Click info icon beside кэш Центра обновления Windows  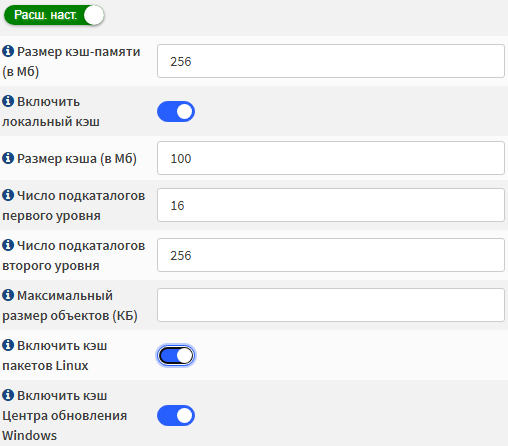(x=8, y=395)
